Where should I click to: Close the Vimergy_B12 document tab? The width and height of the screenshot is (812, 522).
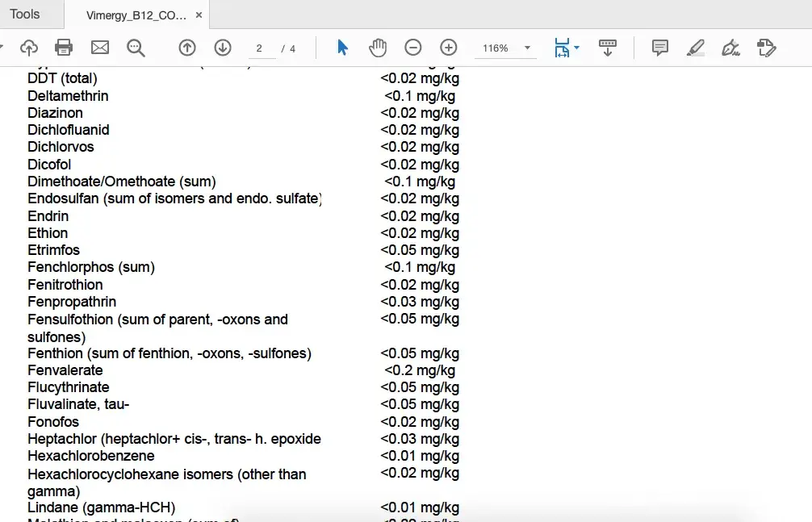[x=199, y=15]
